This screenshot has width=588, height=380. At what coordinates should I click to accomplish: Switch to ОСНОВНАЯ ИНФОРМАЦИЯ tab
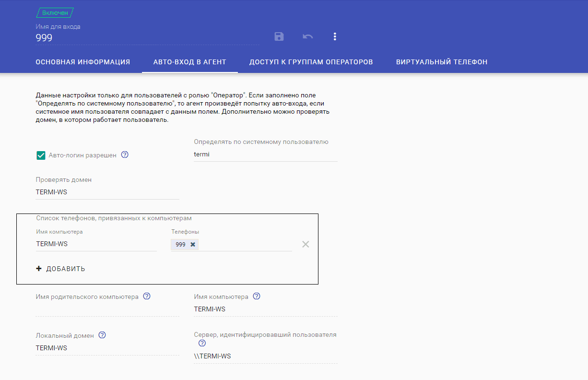[x=83, y=62]
